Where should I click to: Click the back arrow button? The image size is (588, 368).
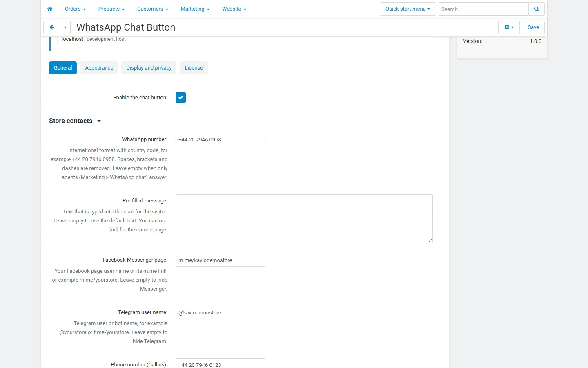click(52, 27)
